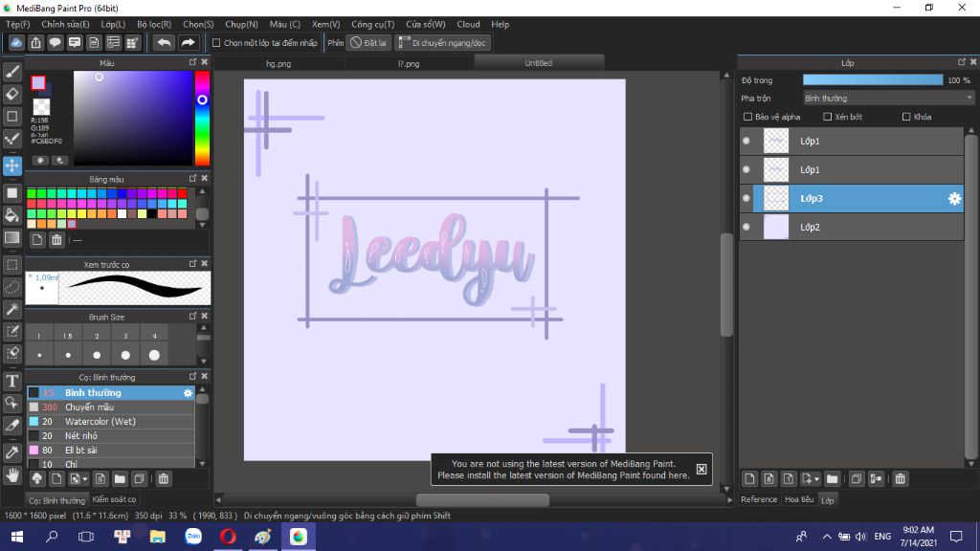
Task: Switch to Kiểm soát cọ tab
Action: point(114,499)
